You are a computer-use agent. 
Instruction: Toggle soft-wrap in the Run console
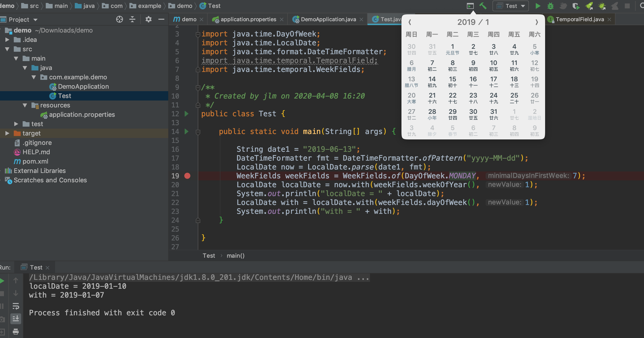point(16,306)
